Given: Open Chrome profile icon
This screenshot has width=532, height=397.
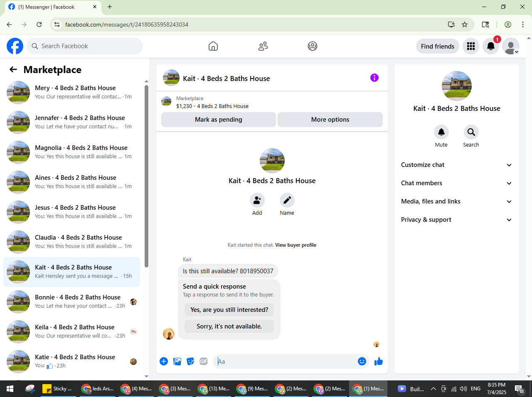Looking at the screenshot, I should pos(508,25).
